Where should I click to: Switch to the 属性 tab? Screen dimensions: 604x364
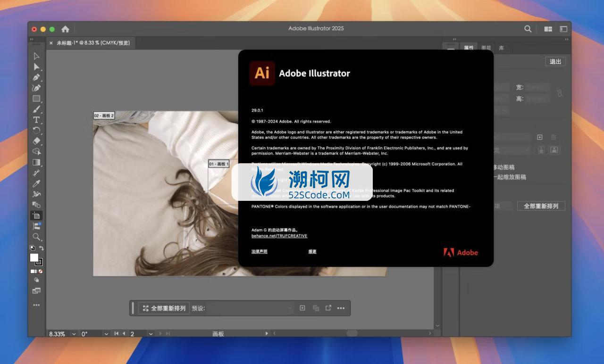(x=469, y=48)
